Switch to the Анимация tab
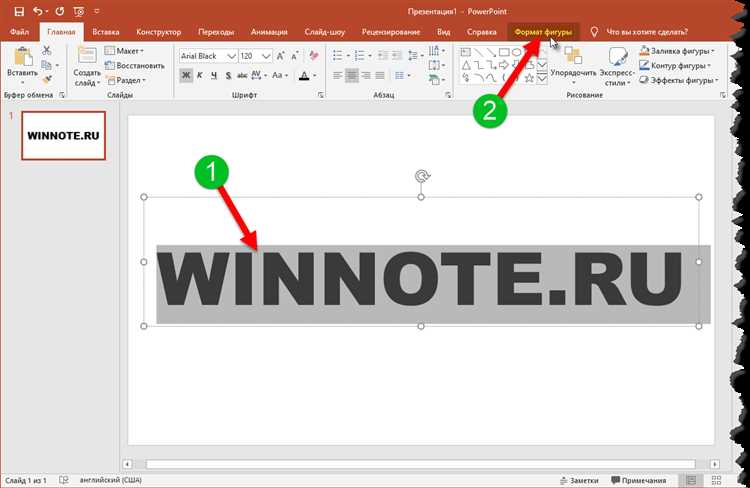Screen dimensions: 750x488 click(269, 32)
